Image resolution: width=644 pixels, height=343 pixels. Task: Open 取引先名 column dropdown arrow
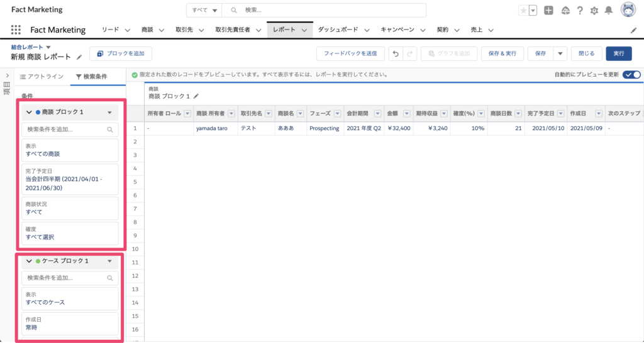(269, 114)
